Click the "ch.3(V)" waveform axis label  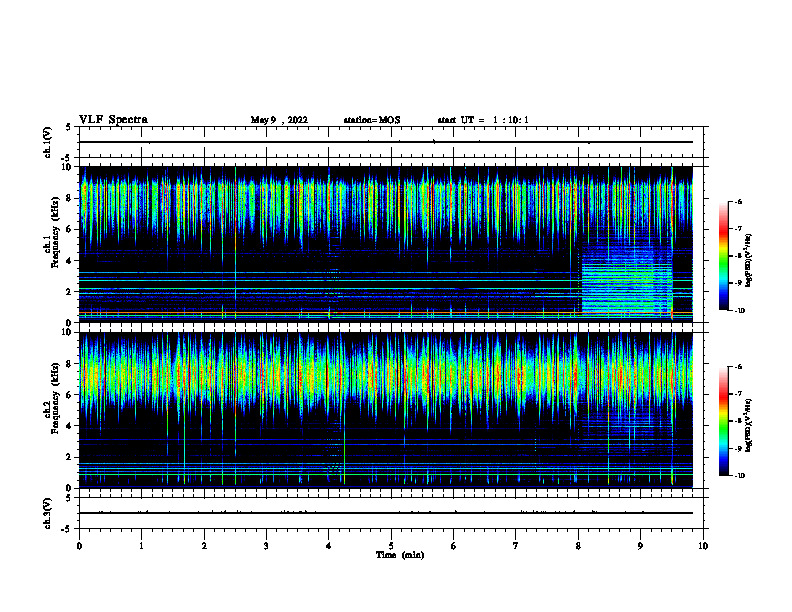tap(48, 513)
